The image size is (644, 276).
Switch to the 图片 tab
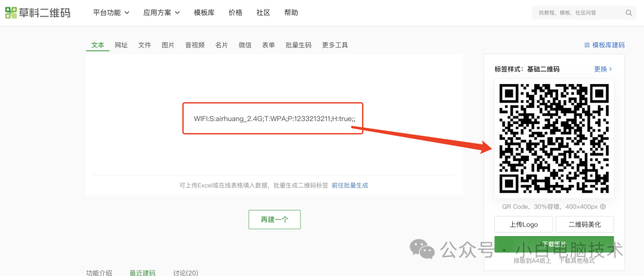[x=168, y=45]
